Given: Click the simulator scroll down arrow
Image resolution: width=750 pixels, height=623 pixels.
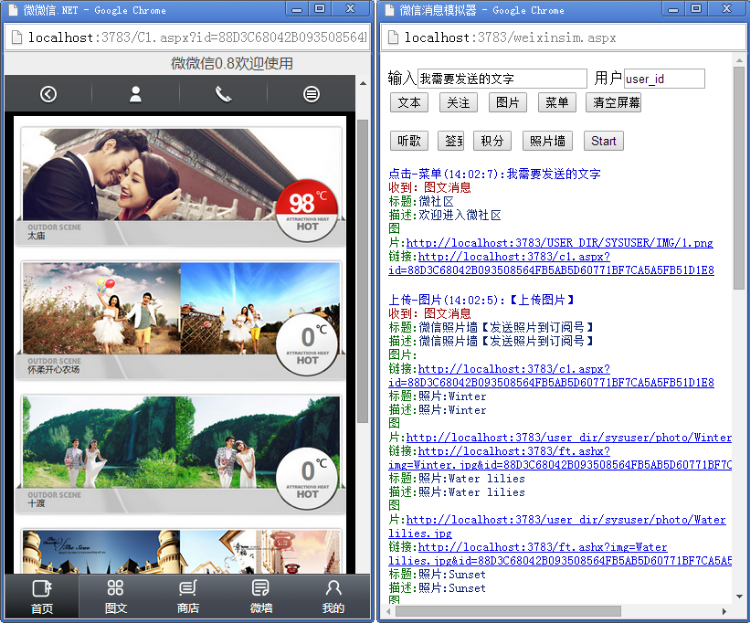Looking at the screenshot, I should tap(739, 597).
